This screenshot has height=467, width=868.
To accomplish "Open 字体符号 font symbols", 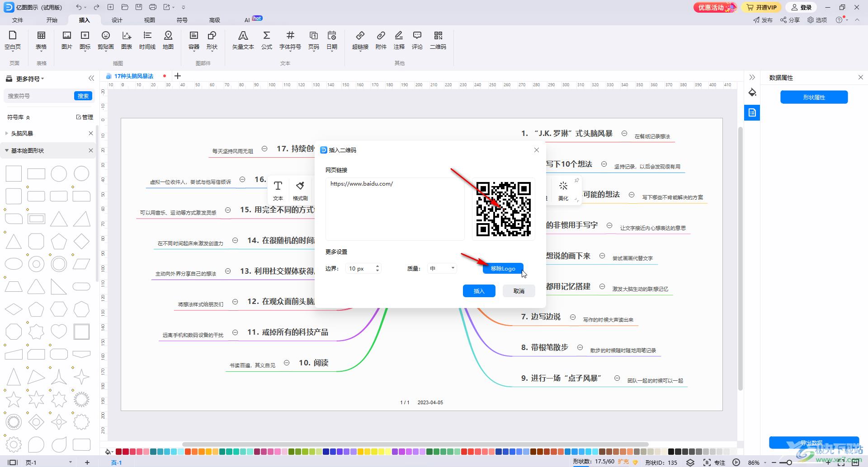I will pos(290,40).
